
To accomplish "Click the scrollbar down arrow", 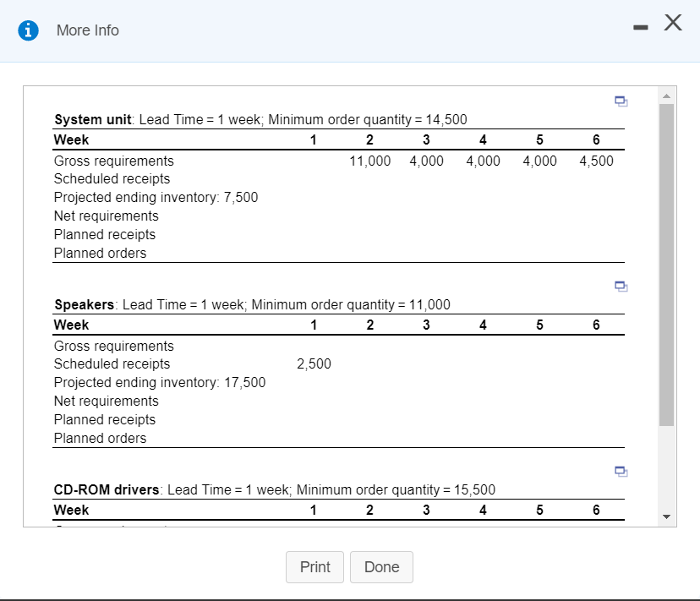I will coord(666,516).
